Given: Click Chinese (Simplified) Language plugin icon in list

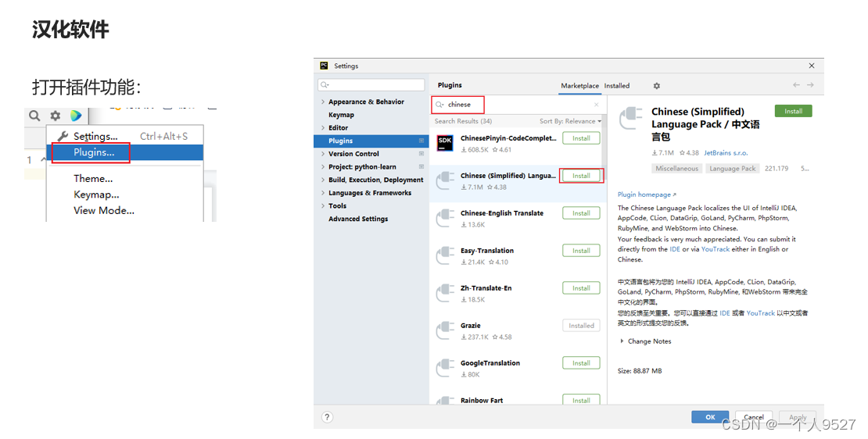Looking at the screenshot, I should point(445,180).
